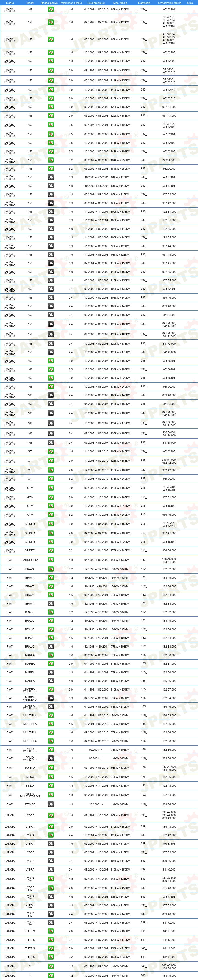Click petrol icon in Lancia Thesis 3.0 row

pyautogui.click(x=51, y=948)
